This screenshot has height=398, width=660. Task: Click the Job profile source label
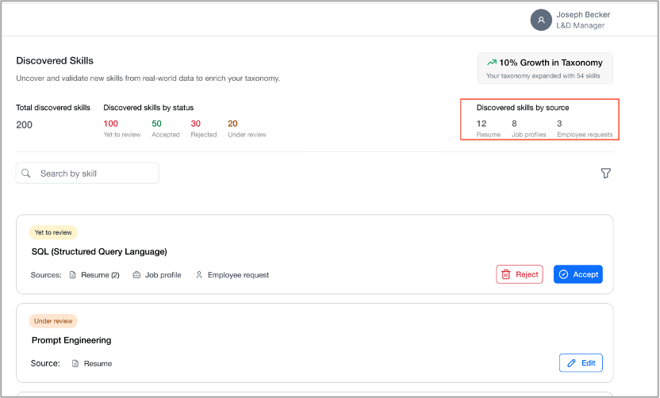[x=163, y=275]
